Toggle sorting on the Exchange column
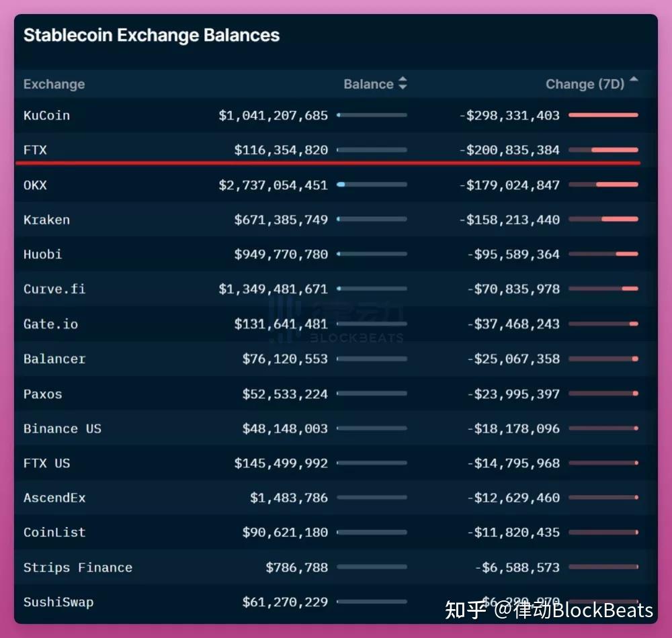Image resolution: width=672 pixels, height=638 pixels. (54, 84)
